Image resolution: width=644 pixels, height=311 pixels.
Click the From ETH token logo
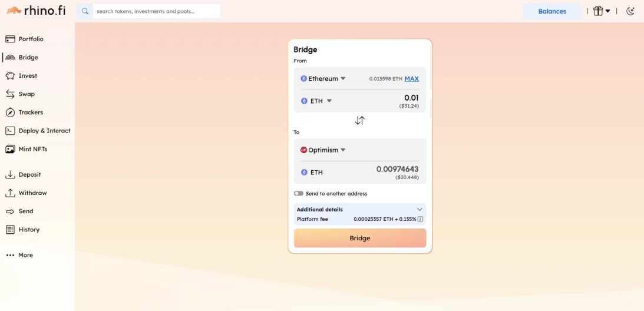coord(304,101)
